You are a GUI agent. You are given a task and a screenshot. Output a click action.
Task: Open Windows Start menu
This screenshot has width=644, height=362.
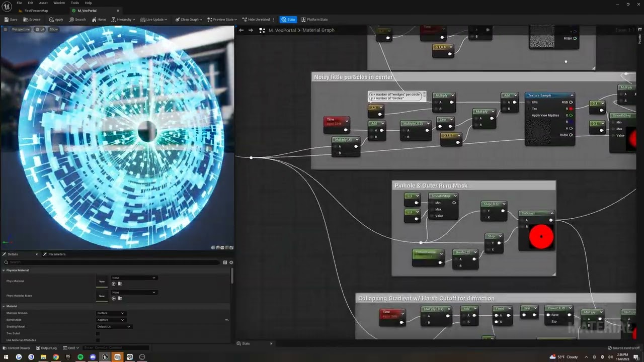pyautogui.click(x=6, y=357)
